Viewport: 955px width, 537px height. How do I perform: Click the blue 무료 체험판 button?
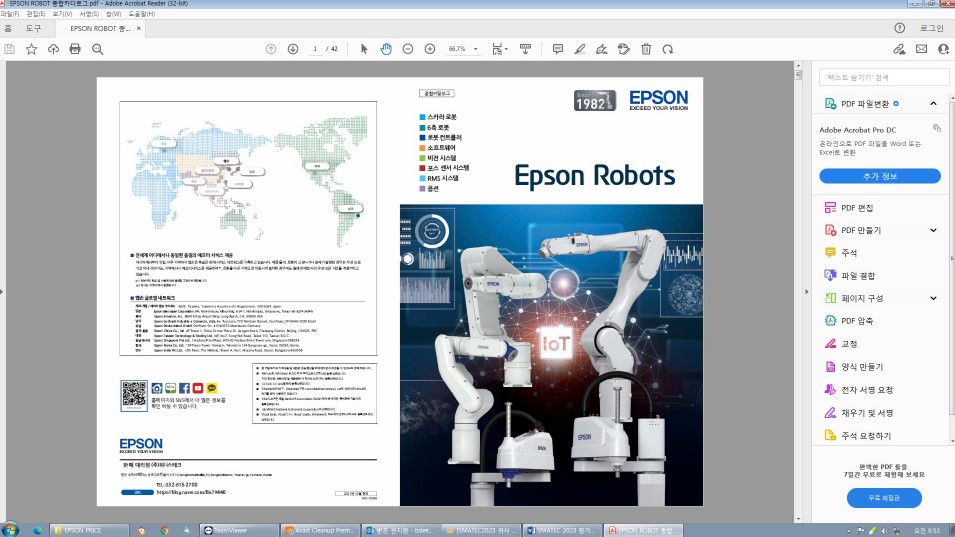pyautogui.click(x=884, y=497)
